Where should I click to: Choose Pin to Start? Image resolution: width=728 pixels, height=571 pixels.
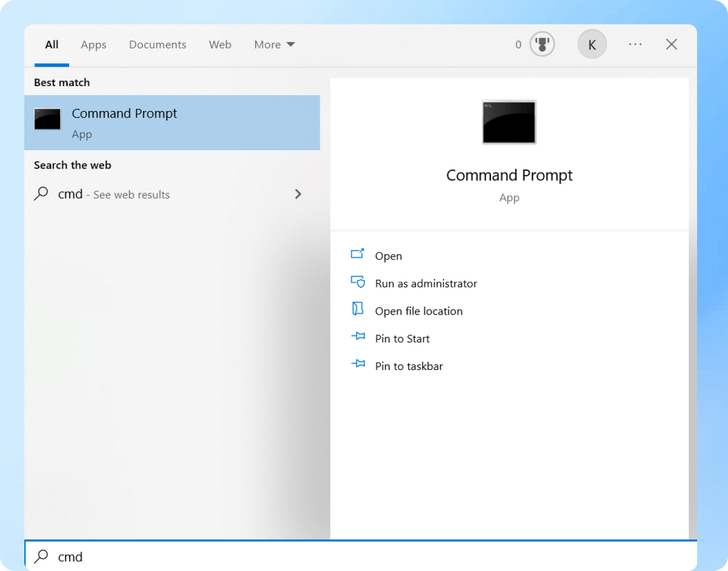point(402,339)
